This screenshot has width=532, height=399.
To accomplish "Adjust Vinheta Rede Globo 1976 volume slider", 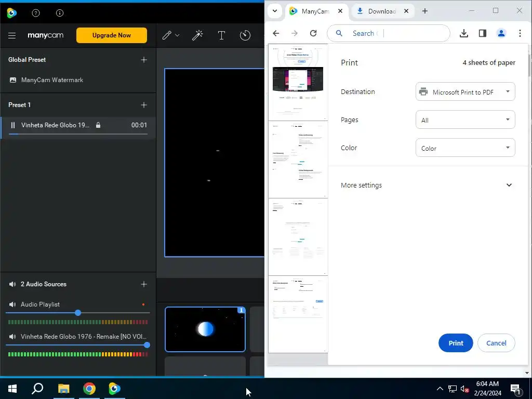I will pos(78,345).
